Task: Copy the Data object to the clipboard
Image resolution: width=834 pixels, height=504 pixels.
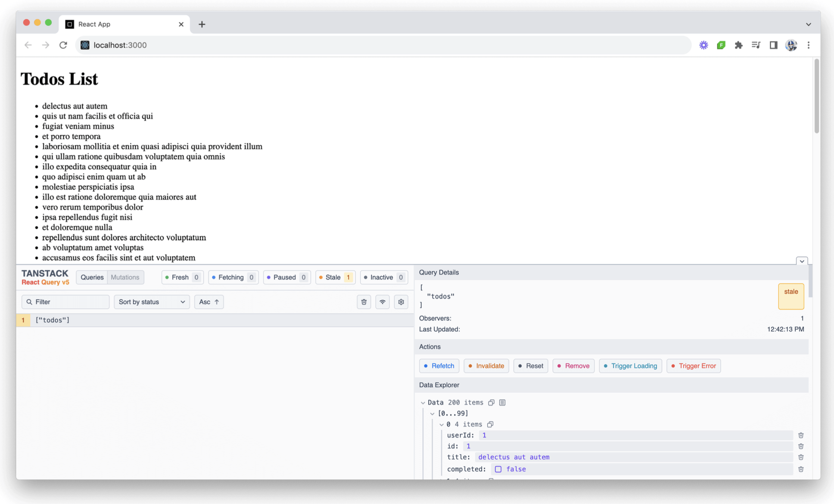Action: click(491, 402)
